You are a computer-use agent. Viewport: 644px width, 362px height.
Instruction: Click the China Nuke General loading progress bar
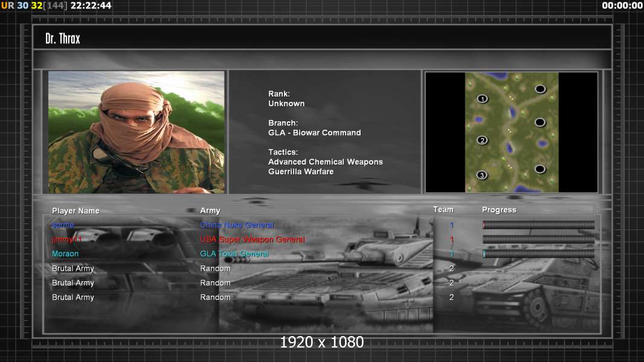click(x=538, y=225)
